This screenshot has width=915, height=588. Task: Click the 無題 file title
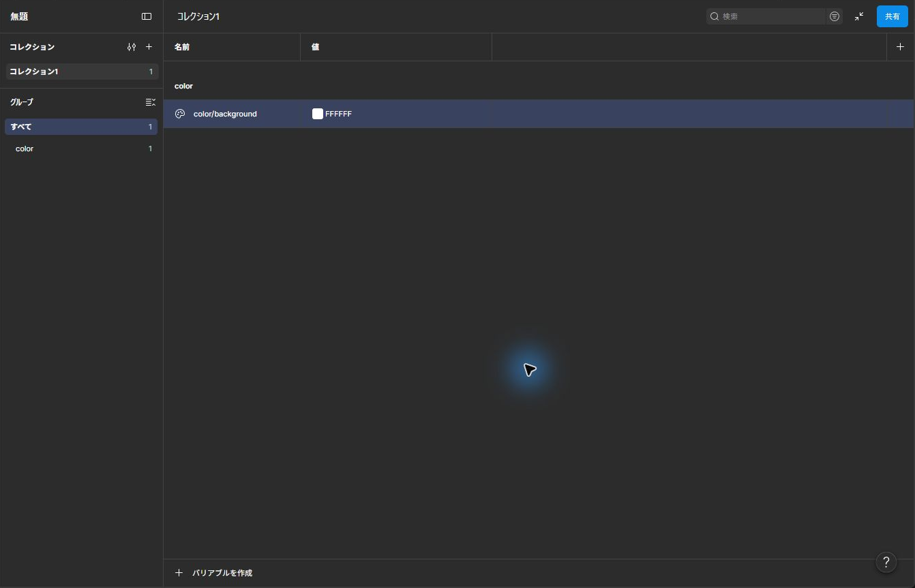tap(19, 16)
